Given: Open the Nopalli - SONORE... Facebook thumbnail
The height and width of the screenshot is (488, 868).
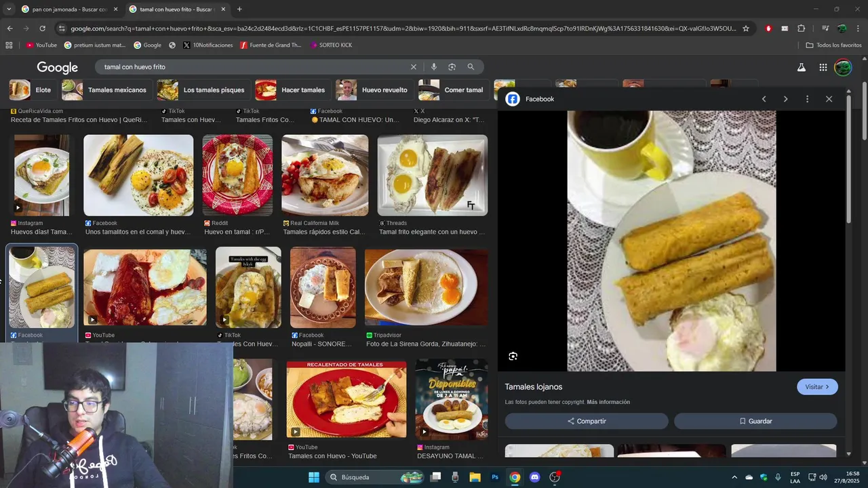Looking at the screenshot, I should tap(323, 287).
